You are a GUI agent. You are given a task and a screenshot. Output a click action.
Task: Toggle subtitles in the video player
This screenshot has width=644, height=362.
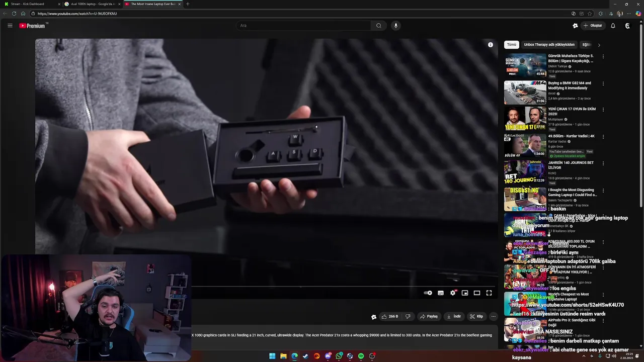coord(441,293)
